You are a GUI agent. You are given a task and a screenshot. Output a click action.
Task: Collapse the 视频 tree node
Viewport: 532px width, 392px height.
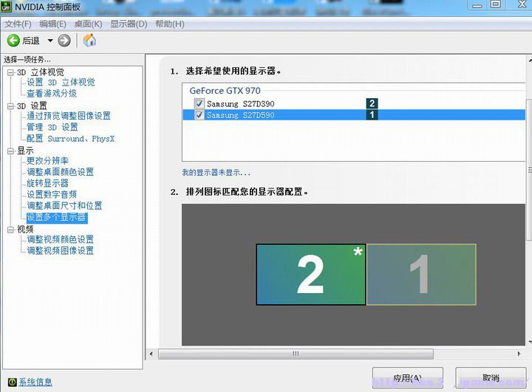(11, 230)
